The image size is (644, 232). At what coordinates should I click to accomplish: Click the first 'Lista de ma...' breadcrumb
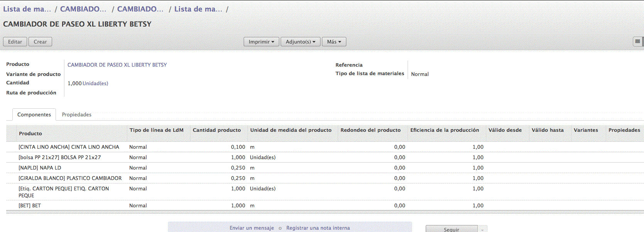[27, 9]
